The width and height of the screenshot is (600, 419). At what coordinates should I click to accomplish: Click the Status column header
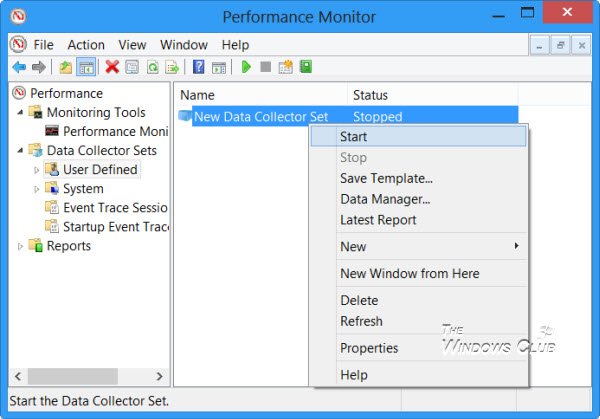coord(370,94)
